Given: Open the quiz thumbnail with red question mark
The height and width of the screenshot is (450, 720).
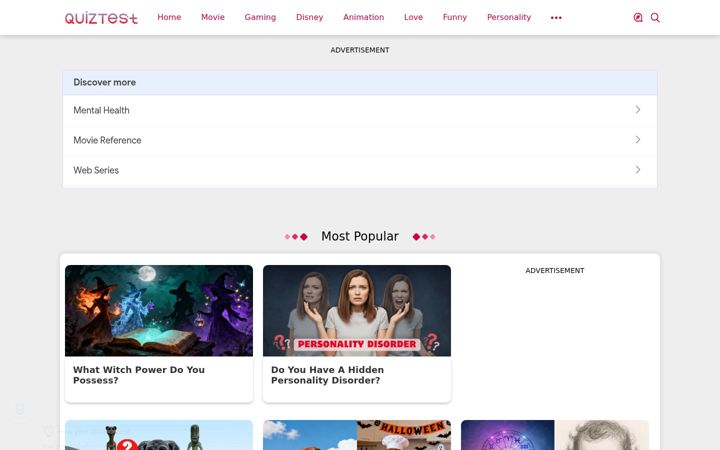Looking at the screenshot, I should 159,435.
